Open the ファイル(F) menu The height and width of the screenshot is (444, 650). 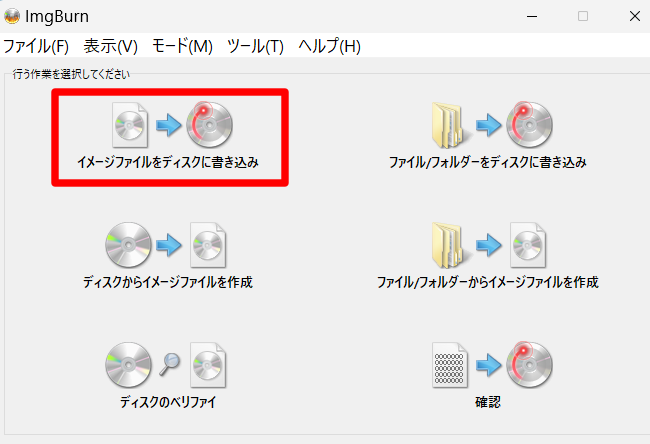coord(36,46)
